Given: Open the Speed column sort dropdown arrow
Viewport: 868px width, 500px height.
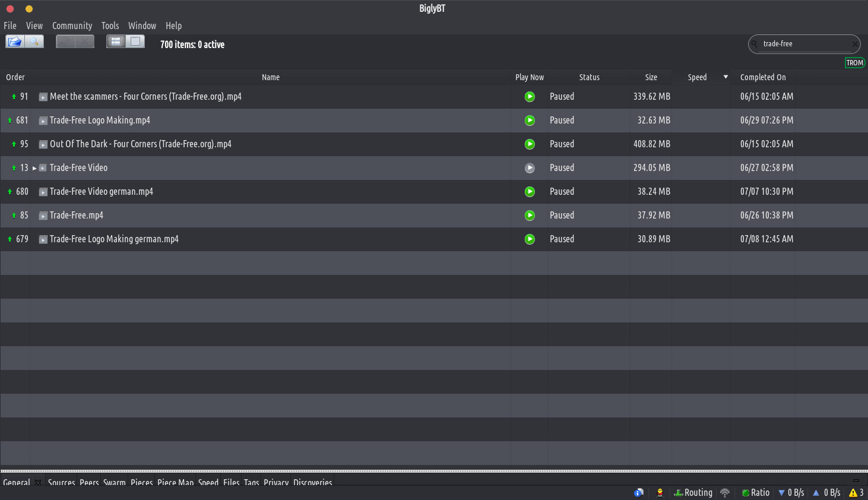Looking at the screenshot, I should click(726, 77).
